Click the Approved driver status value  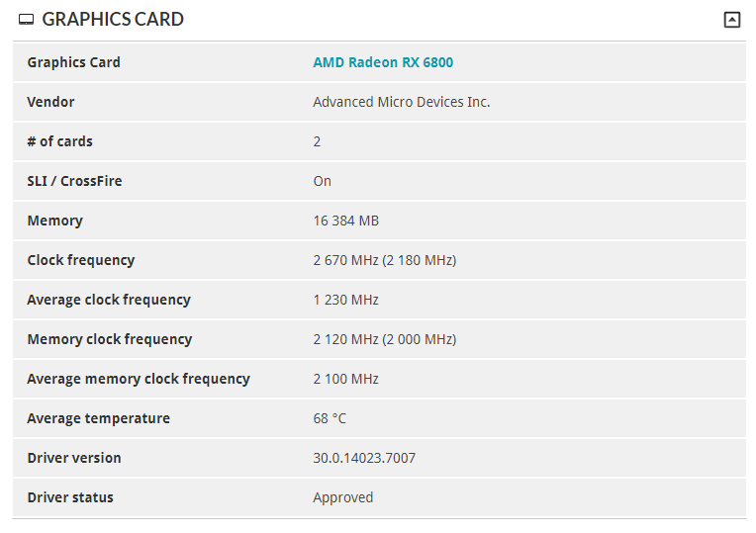click(342, 497)
